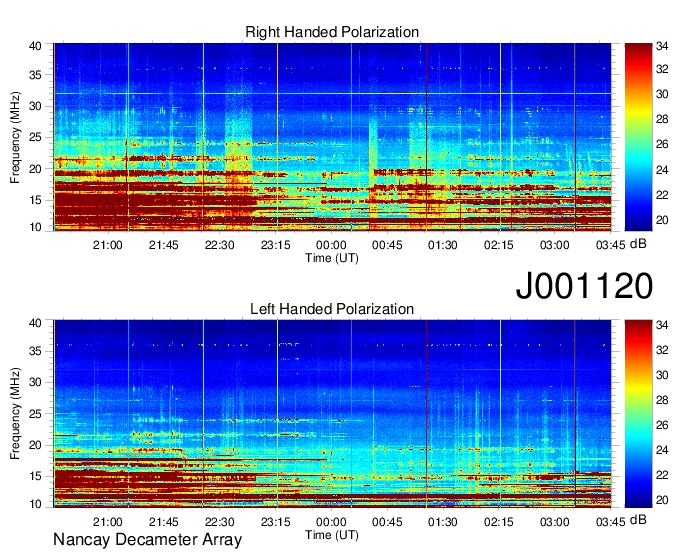Click the 01:30 tick under the Right Handed plot

tap(443, 245)
